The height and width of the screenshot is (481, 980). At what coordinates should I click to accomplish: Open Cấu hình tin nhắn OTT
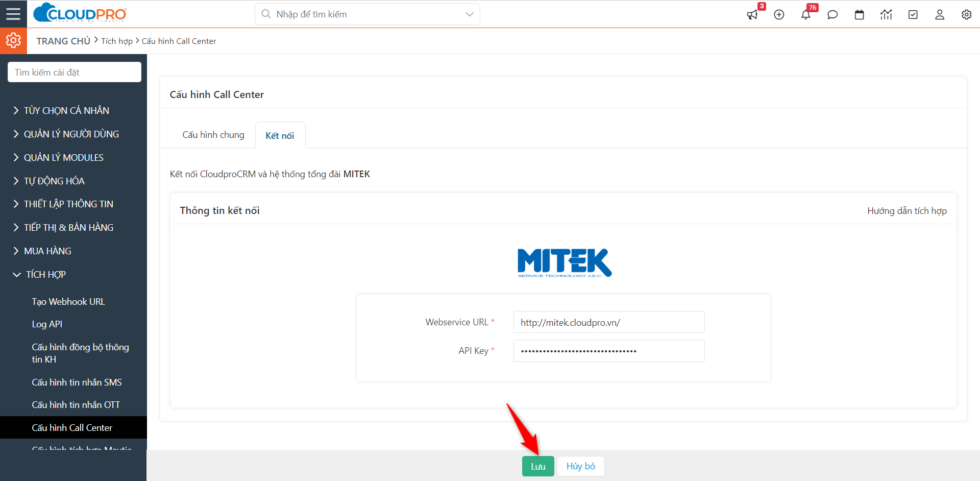[x=76, y=405]
